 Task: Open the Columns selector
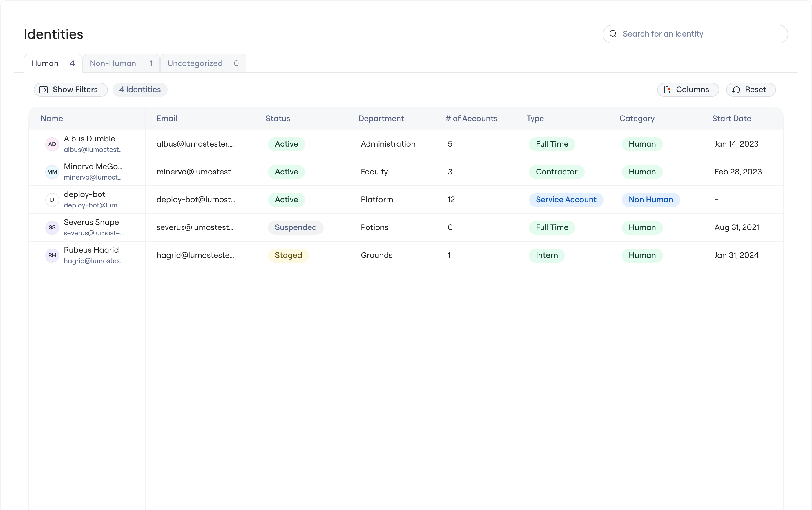pos(688,90)
